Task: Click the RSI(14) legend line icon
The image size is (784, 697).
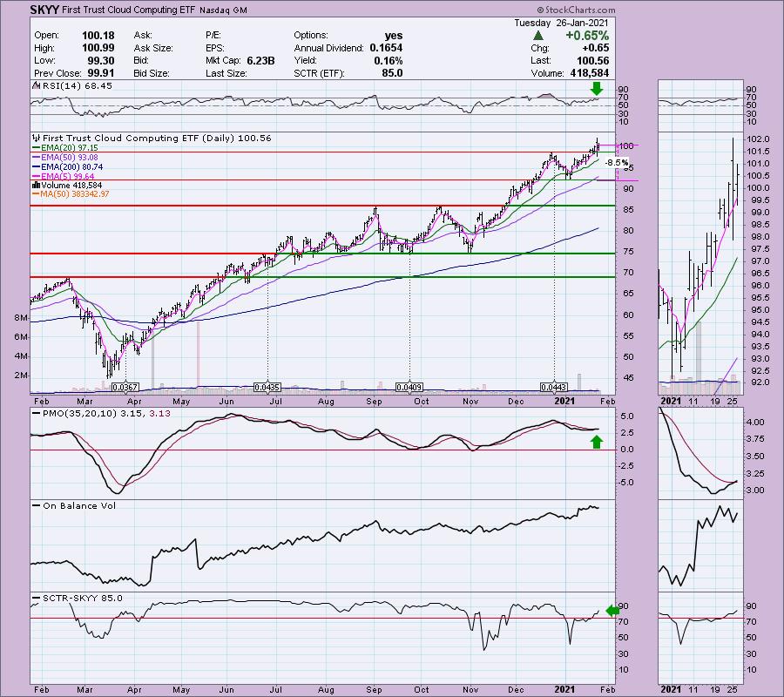Action: [x=36, y=86]
